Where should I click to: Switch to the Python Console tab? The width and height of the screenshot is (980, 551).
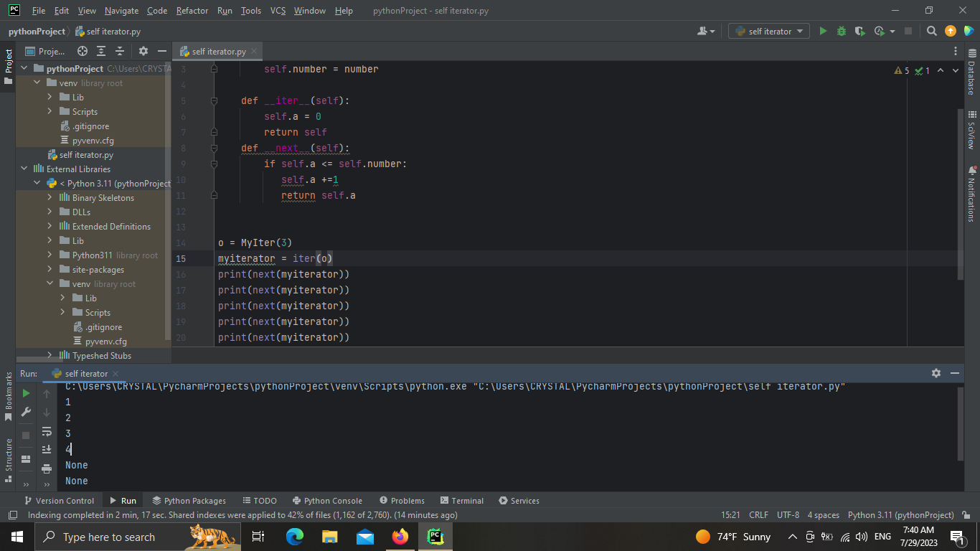327,501
